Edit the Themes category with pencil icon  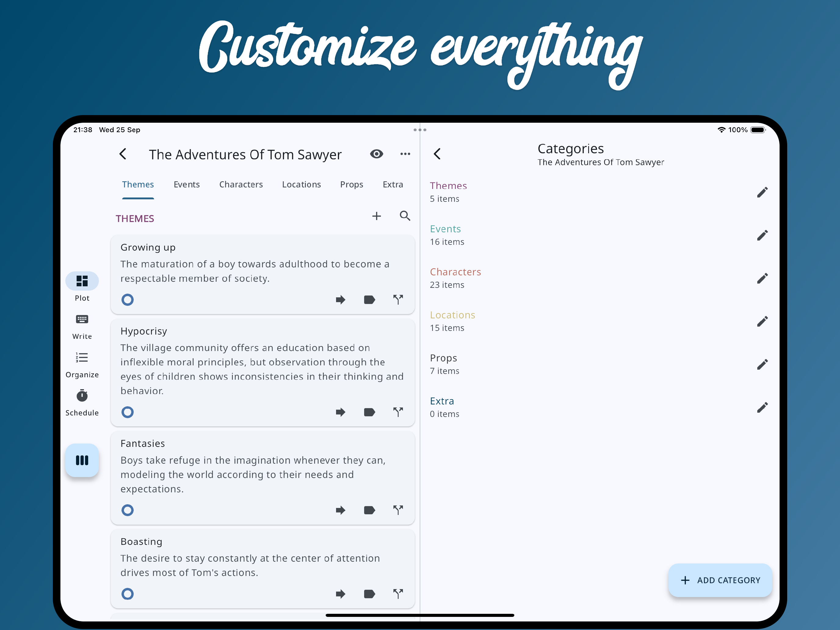(762, 192)
